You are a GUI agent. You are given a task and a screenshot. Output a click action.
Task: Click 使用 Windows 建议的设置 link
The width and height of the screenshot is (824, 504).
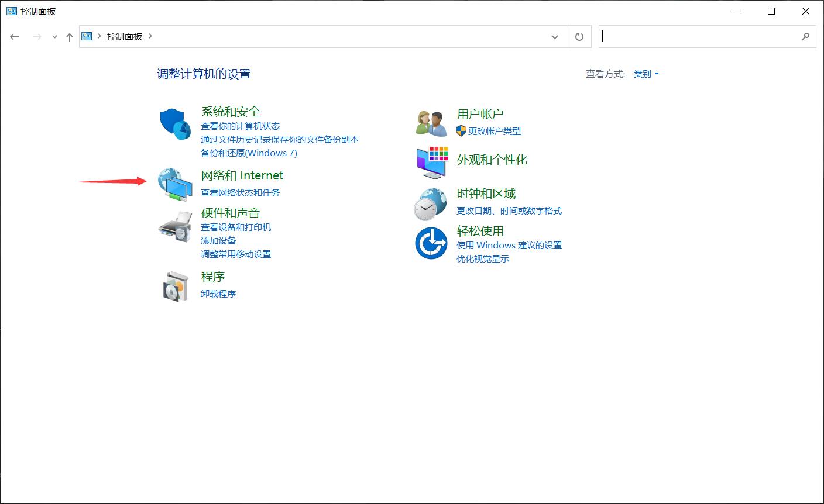[509, 245]
